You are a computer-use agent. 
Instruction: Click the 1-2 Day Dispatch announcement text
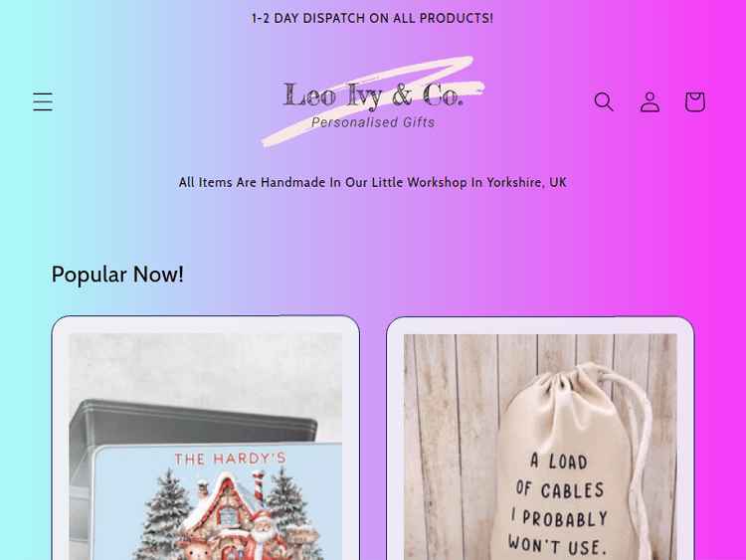pos(373,19)
